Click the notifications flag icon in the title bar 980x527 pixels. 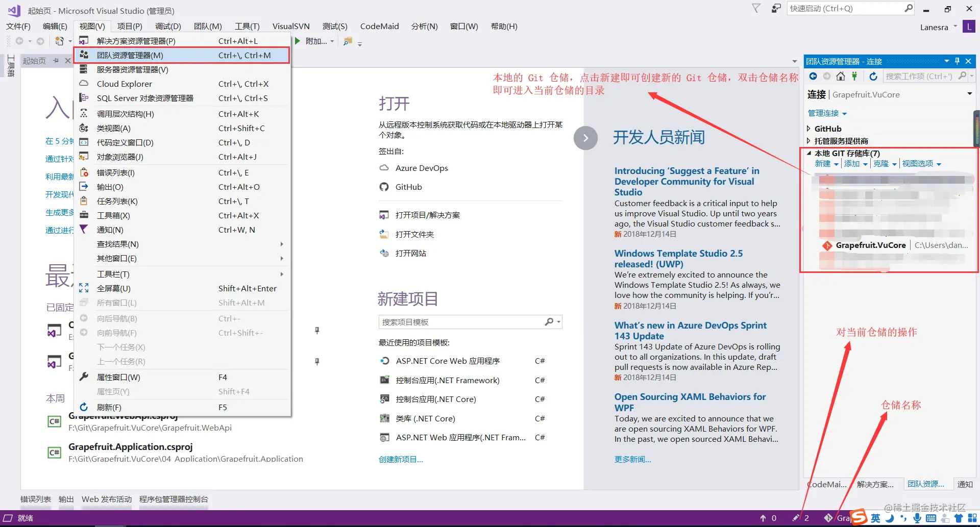(756, 9)
